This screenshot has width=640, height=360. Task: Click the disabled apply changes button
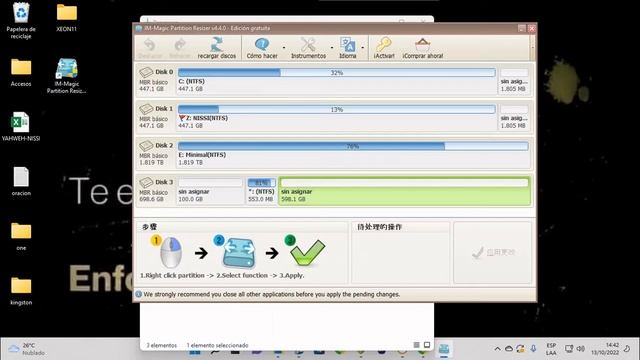coord(493,253)
